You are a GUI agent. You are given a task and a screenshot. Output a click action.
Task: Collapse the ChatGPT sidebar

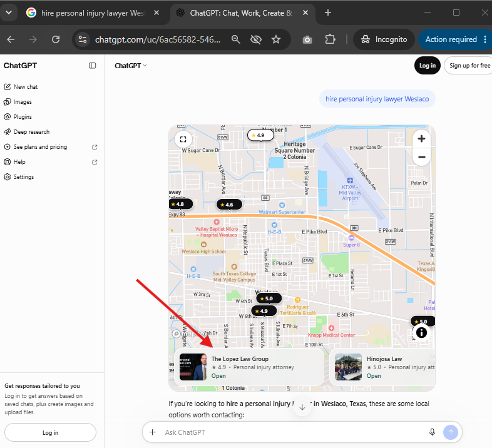tap(92, 66)
